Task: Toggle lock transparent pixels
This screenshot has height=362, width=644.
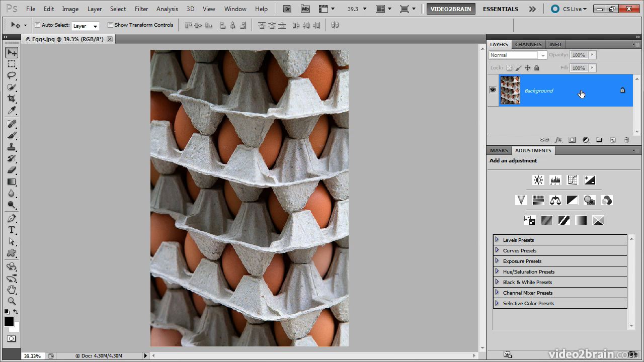Action: 509,68
